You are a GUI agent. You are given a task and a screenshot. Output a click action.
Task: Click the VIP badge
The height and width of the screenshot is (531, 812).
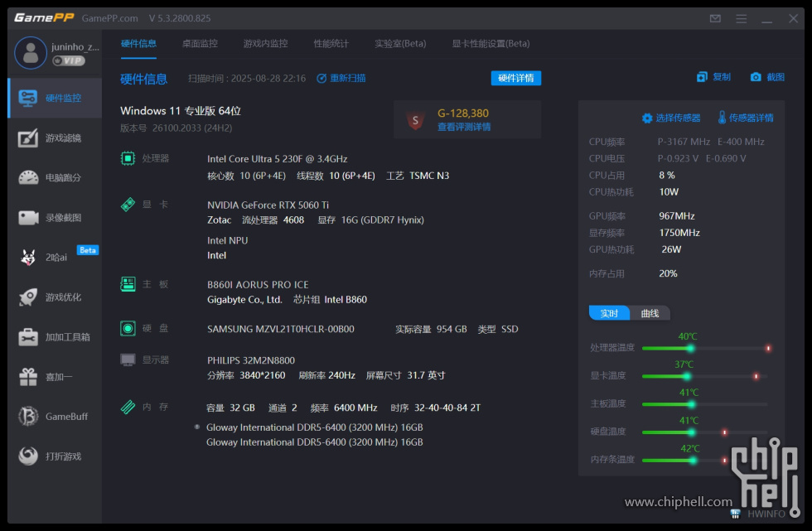pos(69,60)
